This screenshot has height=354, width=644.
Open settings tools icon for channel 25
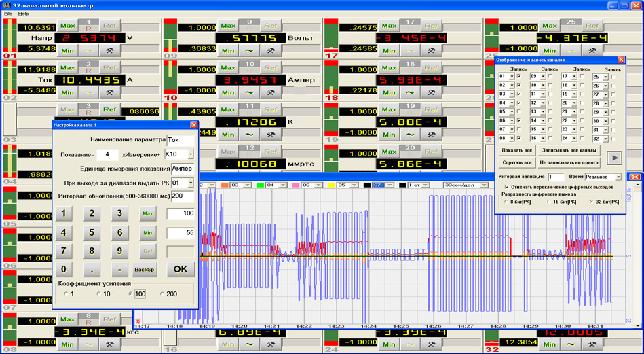pyautogui.click(x=592, y=51)
